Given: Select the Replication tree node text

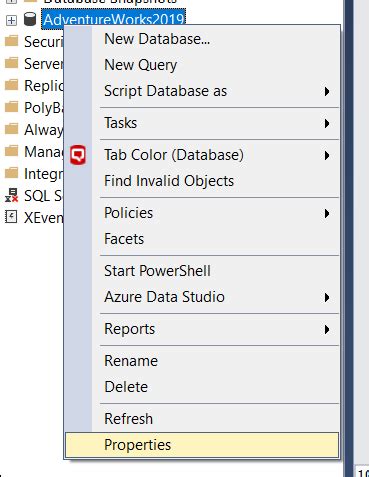Looking at the screenshot, I should click(43, 86).
